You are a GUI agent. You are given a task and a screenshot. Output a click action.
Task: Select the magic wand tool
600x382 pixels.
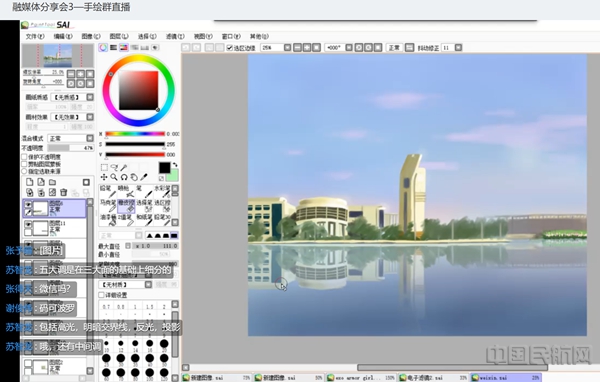(x=124, y=168)
